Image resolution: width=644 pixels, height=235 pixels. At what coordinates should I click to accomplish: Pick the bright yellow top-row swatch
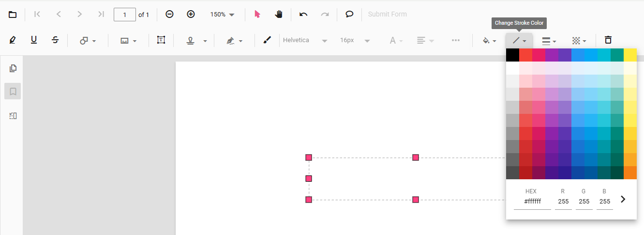(x=630, y=55)
